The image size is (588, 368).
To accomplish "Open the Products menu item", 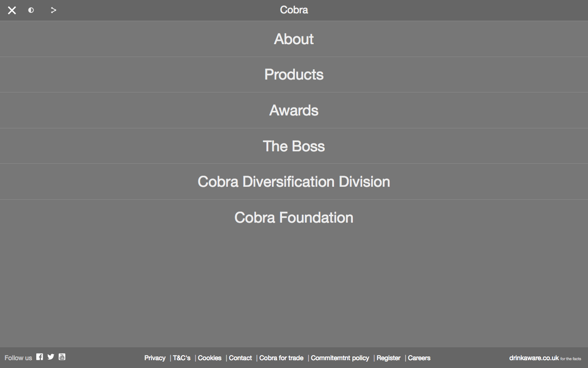I will (294, 75).
